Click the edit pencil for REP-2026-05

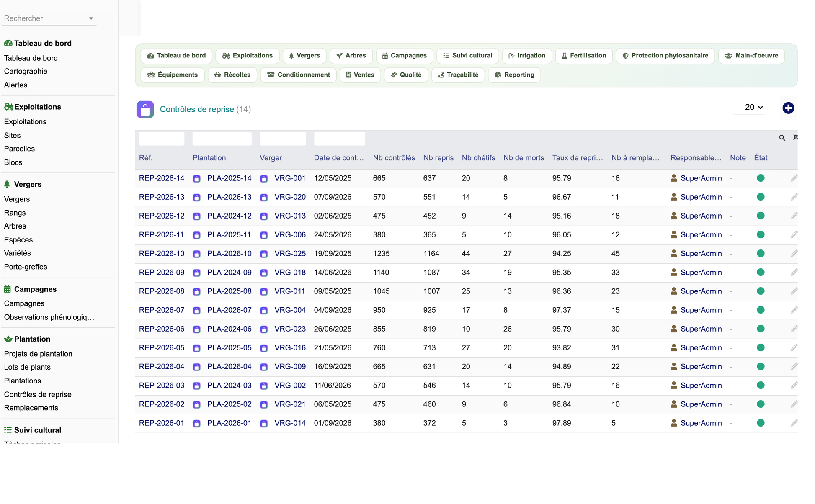[x=794, y=348]
